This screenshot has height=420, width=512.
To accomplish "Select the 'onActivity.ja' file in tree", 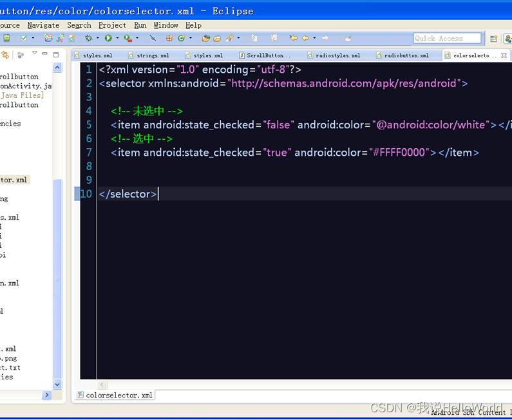I will (x=26, y=86).
